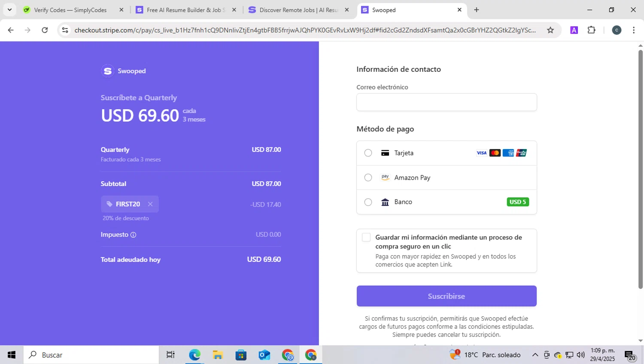Open the Chrome profile avatar

pyautogui.click(x=617, y=30)
